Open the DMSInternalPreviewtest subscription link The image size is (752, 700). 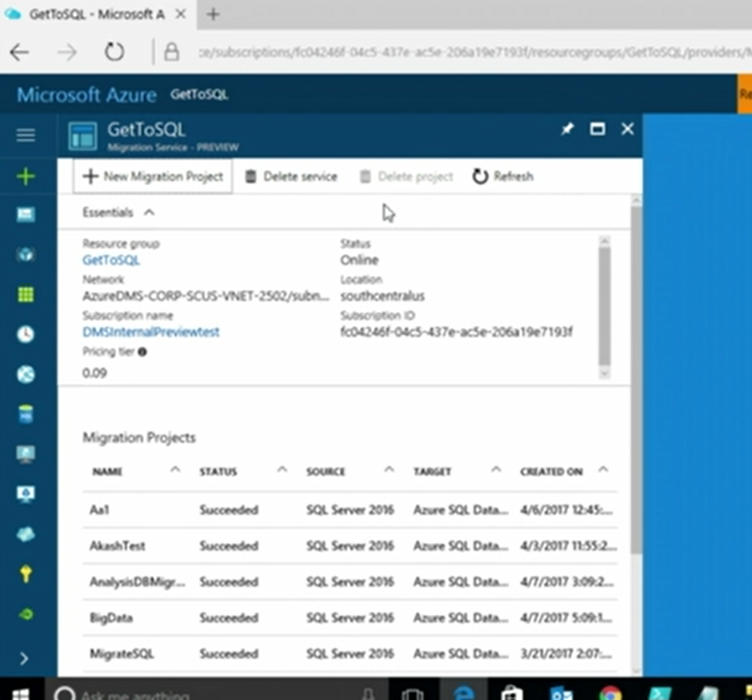point(150,332)
